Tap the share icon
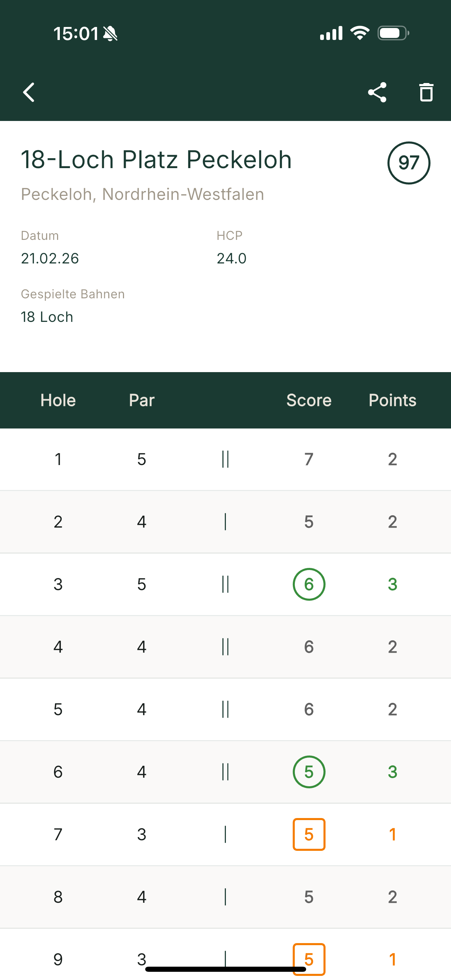This screenshot has height=980, width=451. pos(378,92)
